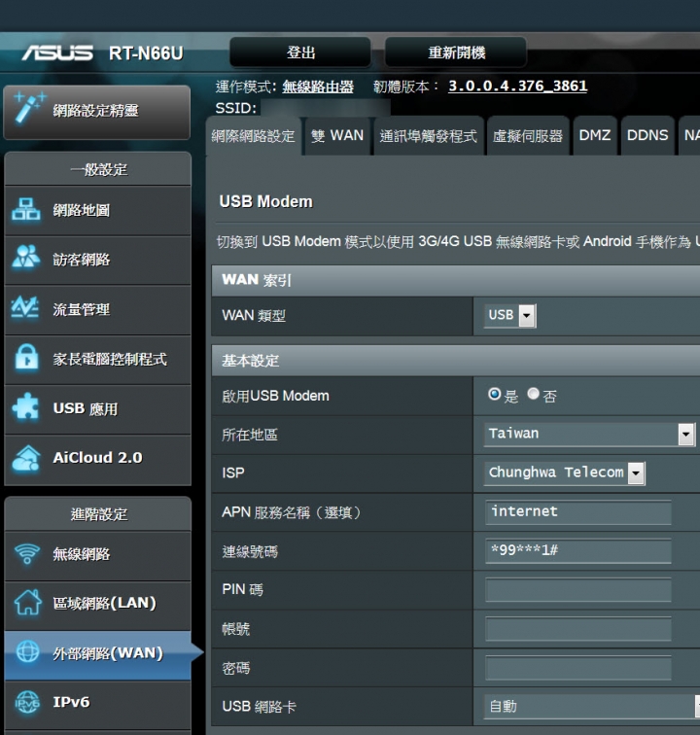Click the 帳號 input field
The width and height of the screenshot is (700, 735).
(x=578, y=629)
